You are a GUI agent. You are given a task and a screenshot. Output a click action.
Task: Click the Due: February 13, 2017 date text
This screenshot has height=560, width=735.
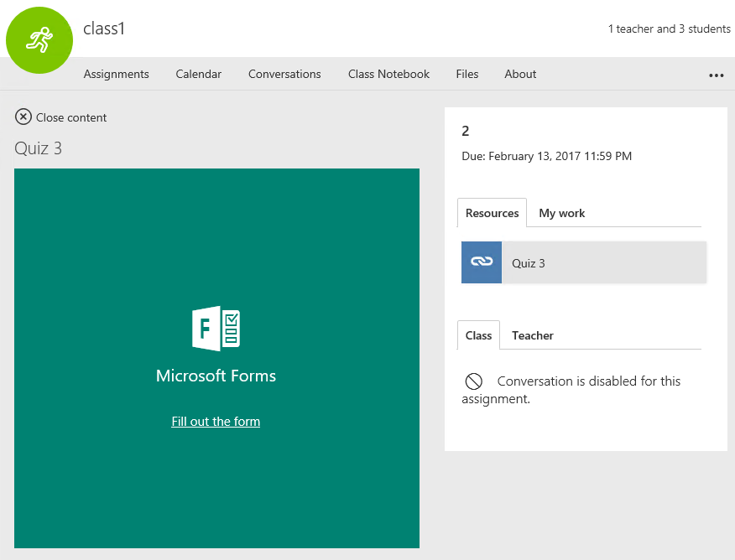click(546, 156)
